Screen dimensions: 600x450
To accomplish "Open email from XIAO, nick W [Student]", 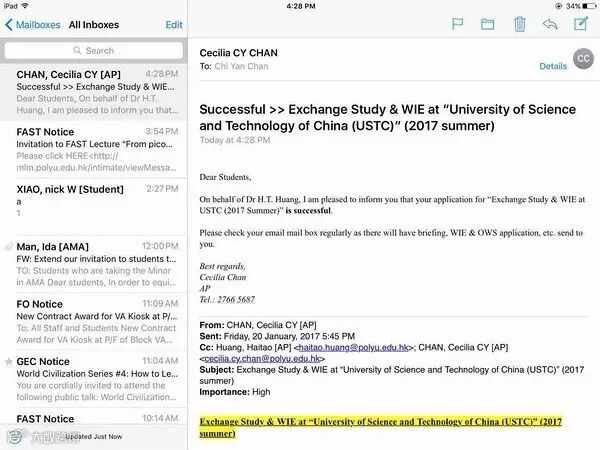I will 94,207.
